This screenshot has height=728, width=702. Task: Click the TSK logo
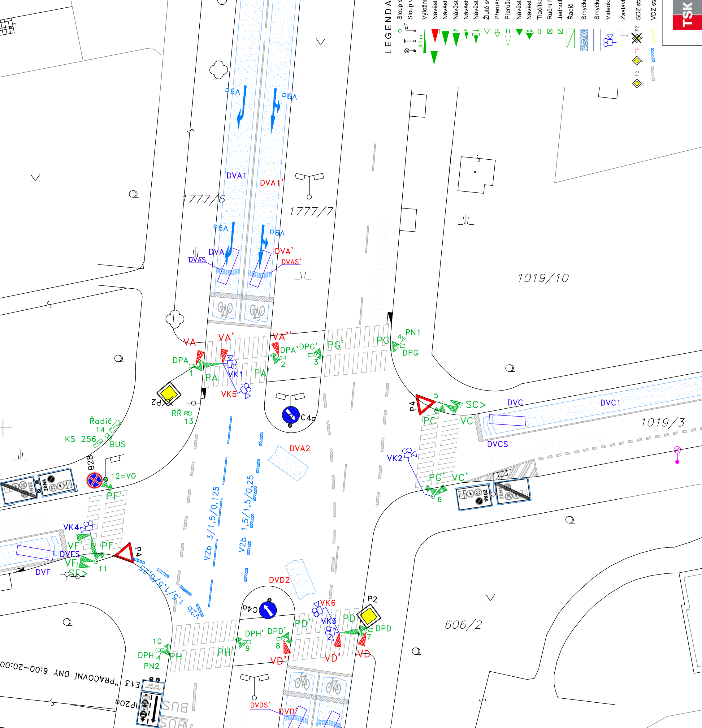coord(687,15)
